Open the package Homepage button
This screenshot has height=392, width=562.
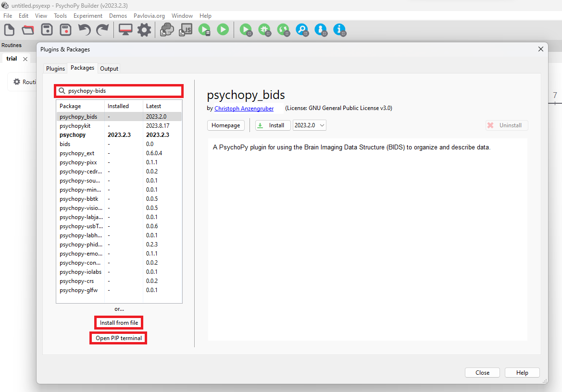(x=226, y=125)
